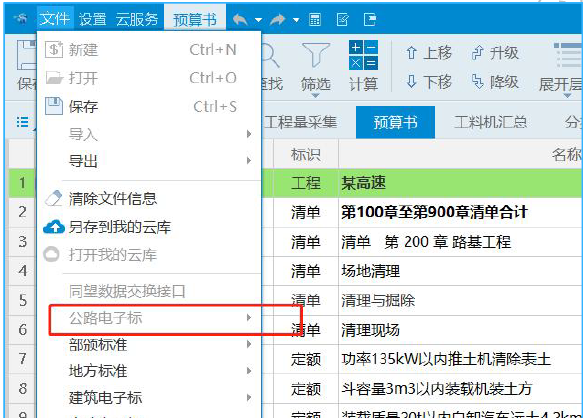Viewport: 583px width, 418px height.
Task: Expand the redo history dropdown arrow
Action: click(x=296, y=20)
